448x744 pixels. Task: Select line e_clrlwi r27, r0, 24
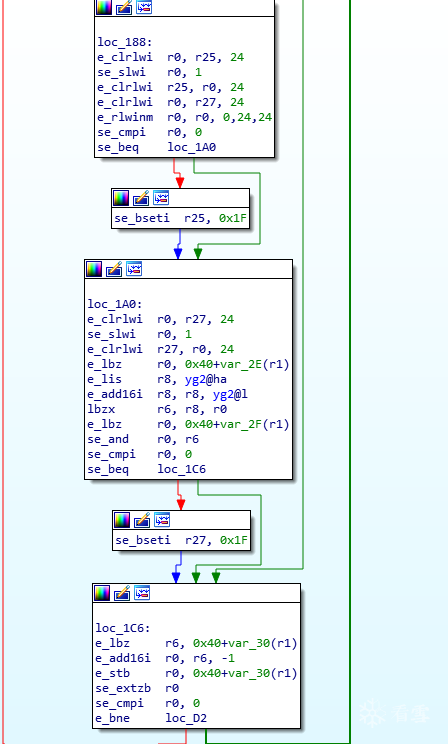pos(161,349)
